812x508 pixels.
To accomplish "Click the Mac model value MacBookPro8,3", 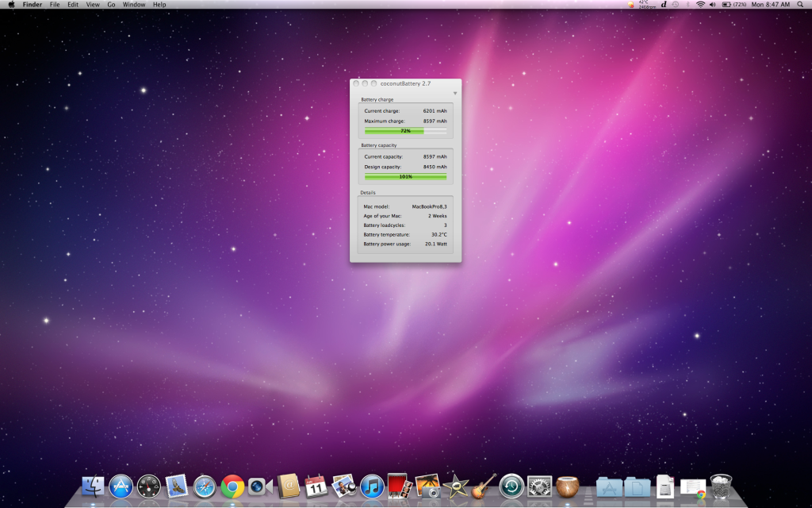I will 429,207.
